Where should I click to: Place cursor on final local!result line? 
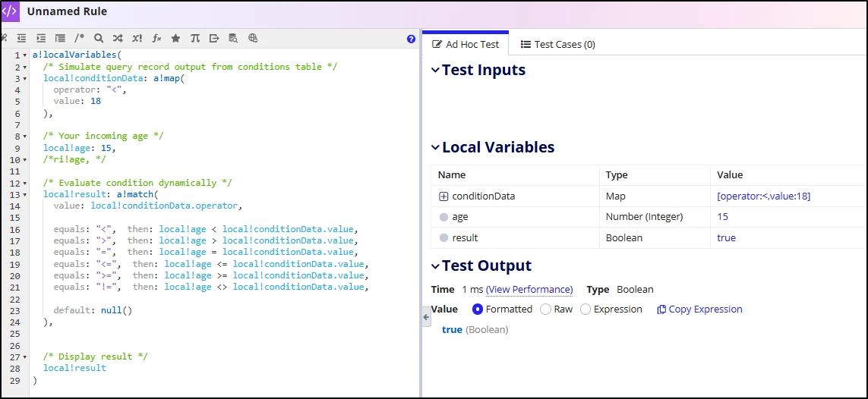[74, 368]
